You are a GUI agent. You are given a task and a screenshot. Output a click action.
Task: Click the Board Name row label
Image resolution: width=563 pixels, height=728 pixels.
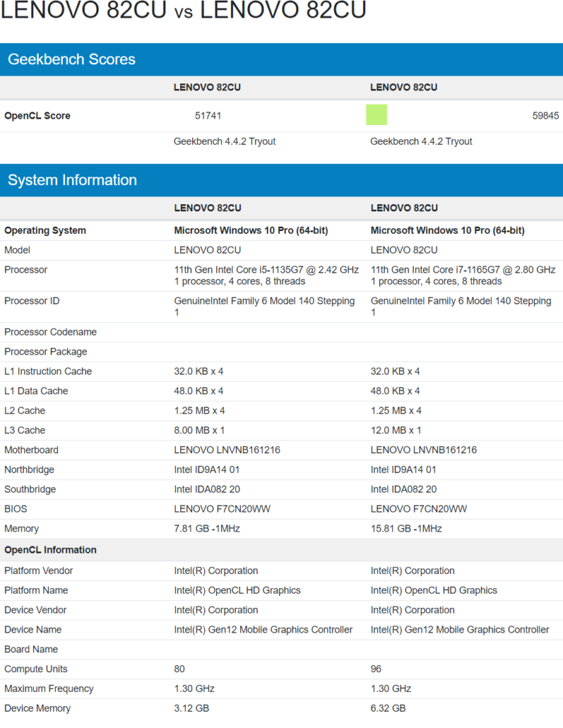tap(31, 650)
